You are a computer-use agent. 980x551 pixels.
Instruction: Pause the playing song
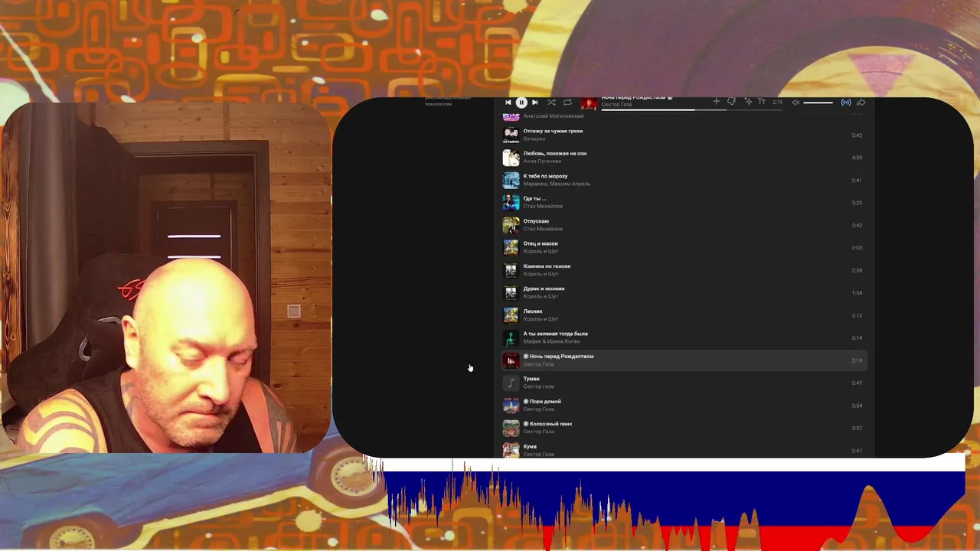coord(521,103)
